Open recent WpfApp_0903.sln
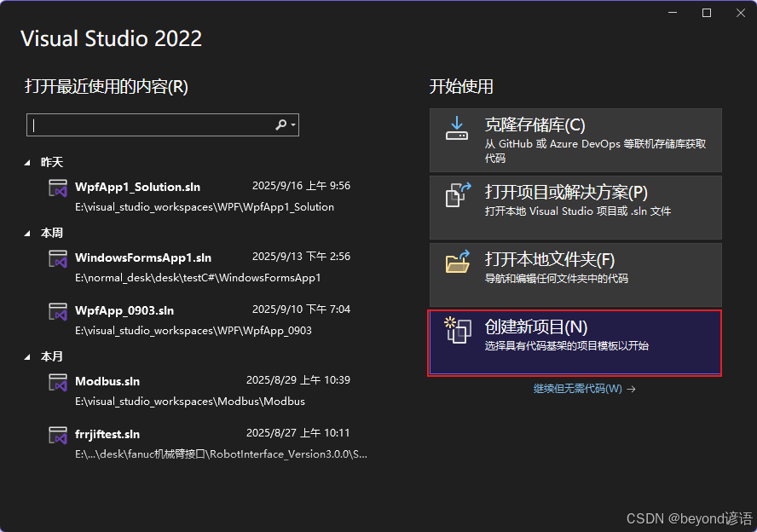Viewport: 757px width, 532px height. (124, 310)
